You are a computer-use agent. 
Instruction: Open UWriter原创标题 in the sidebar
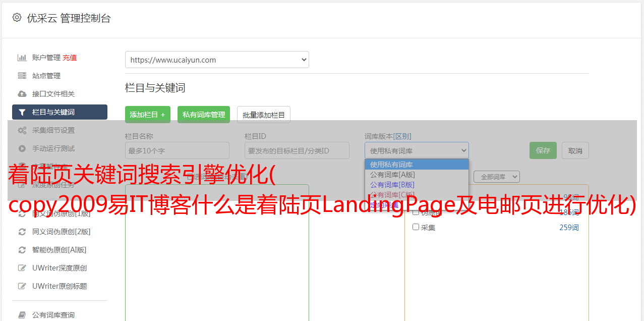(60, 286)
